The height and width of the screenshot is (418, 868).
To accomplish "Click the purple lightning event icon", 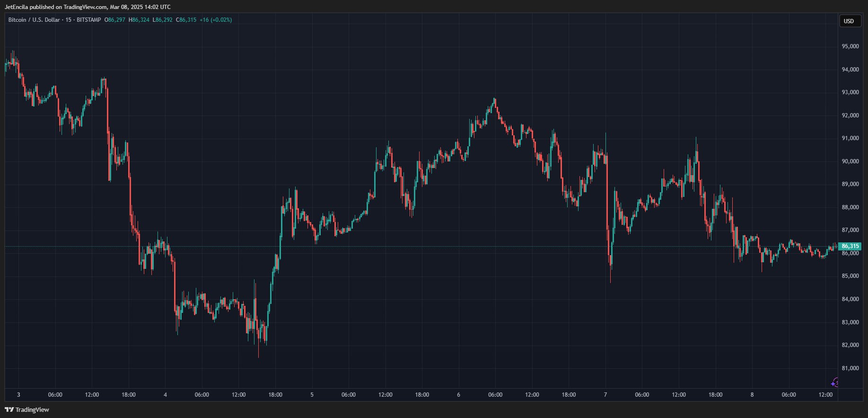I will 835,382.
